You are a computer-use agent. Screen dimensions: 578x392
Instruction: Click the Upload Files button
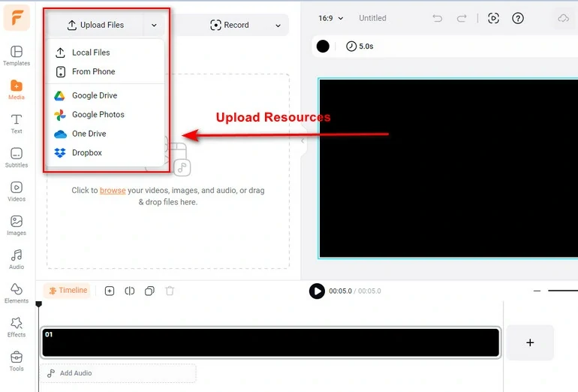[95, 25]
